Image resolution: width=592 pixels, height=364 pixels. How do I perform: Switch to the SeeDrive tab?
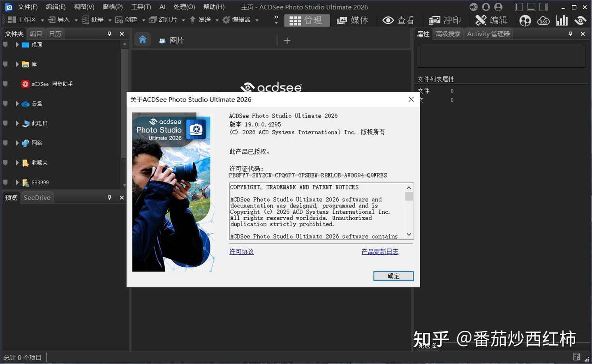[x=37, y=198]
